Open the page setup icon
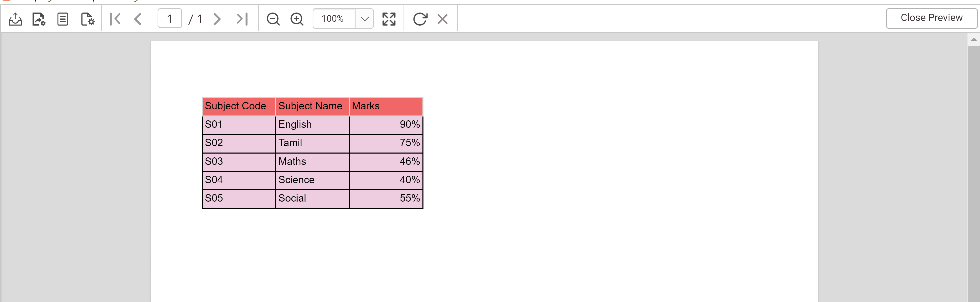The height and width of the screenshot is (302, 980). pos(88,19)
